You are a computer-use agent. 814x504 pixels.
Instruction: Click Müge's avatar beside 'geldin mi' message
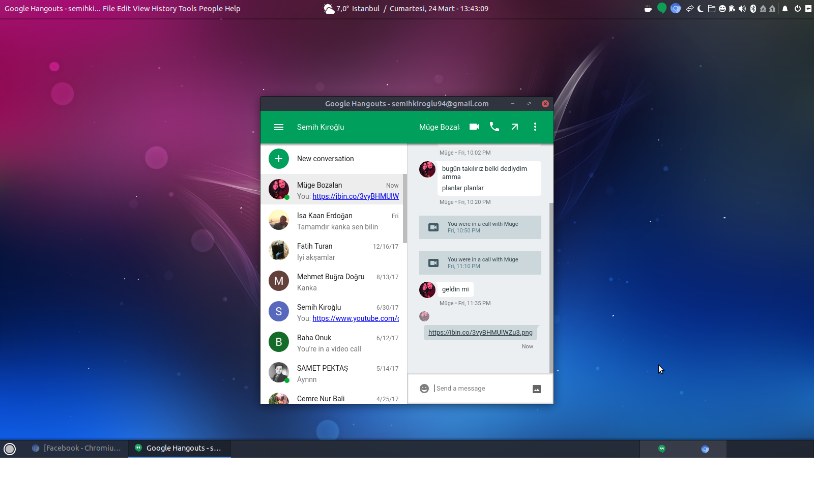(427, 290)
